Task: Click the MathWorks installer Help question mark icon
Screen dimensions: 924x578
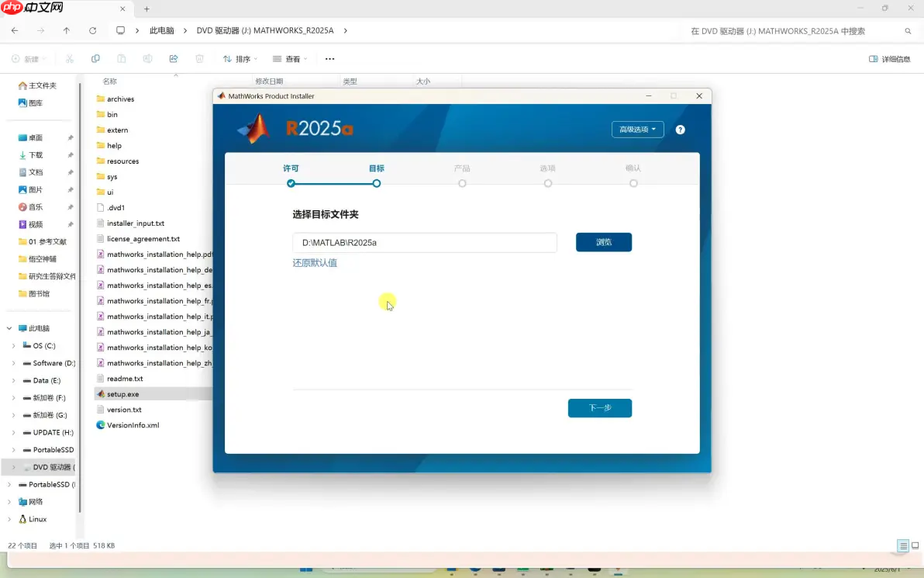Action: coord(680,130)
